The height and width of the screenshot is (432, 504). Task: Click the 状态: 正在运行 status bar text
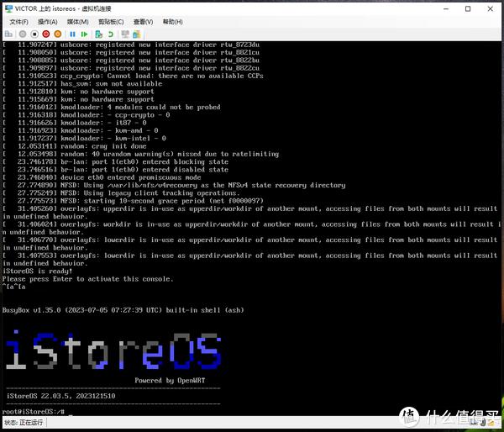24,423
